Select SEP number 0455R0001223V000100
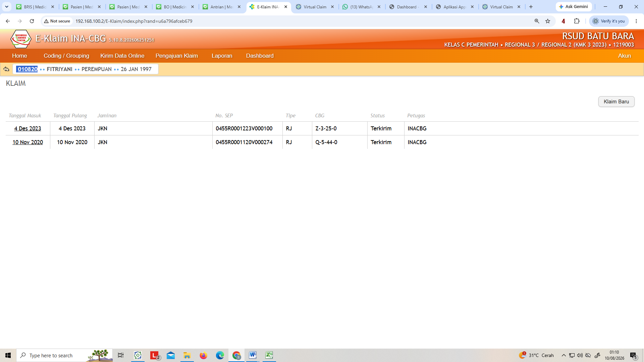Viewport: 644px width, 362px height. [244, 128]
